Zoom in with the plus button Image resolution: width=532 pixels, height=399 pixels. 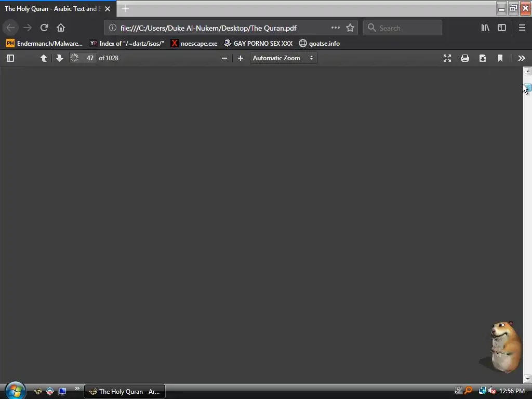point(240,58)
